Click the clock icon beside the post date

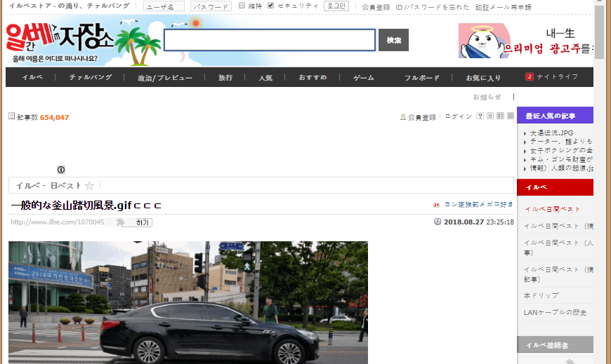tap(438, 222)
